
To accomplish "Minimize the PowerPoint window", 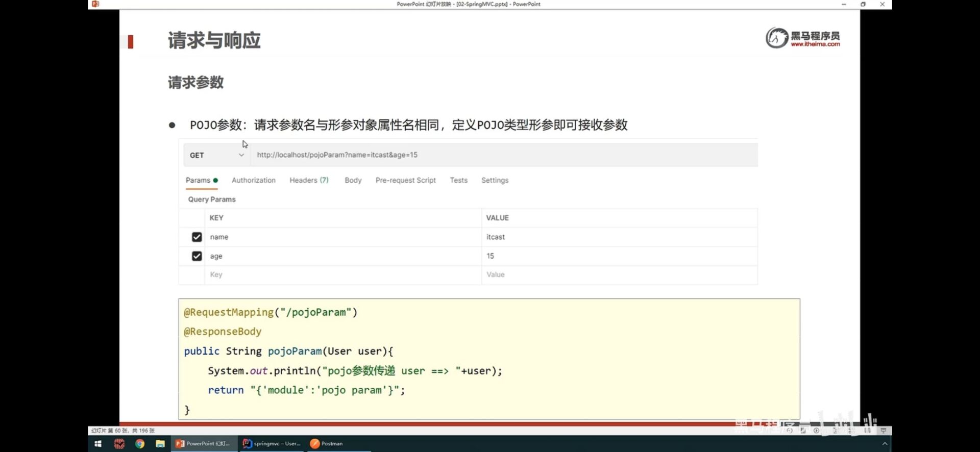I will coord(844,4).
